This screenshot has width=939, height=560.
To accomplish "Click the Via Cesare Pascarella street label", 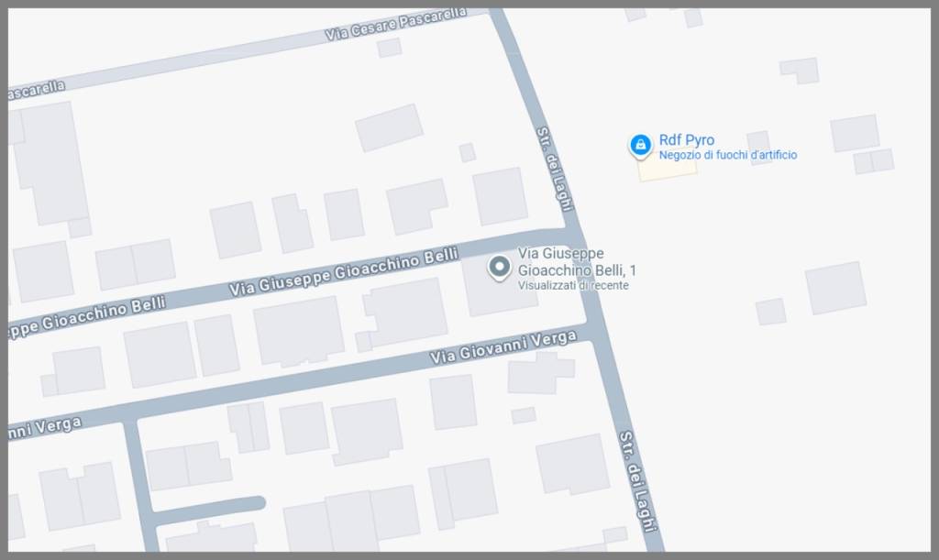I will (396, 25).
